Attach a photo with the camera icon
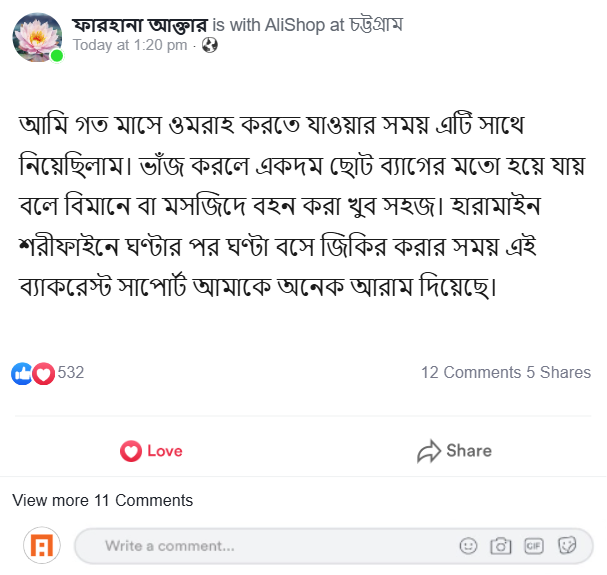Image resolution: width=607 pixels, height=575 pixels. [501, 546]
